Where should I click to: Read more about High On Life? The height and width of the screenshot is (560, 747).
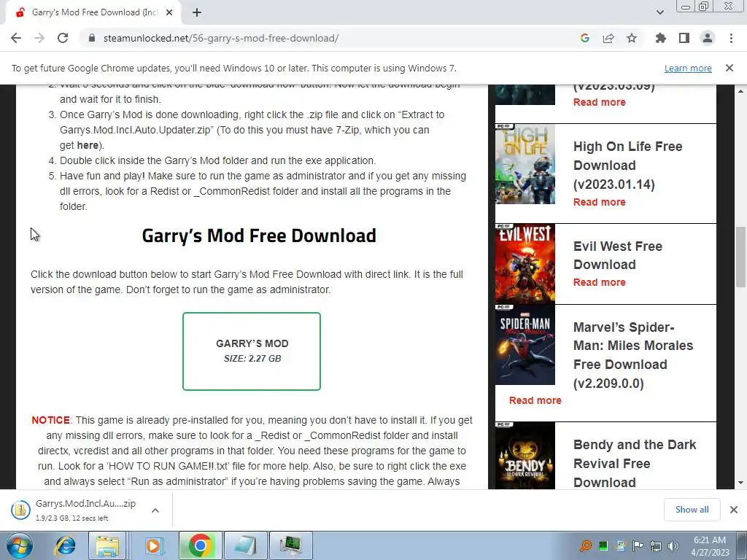coord(600,202)
